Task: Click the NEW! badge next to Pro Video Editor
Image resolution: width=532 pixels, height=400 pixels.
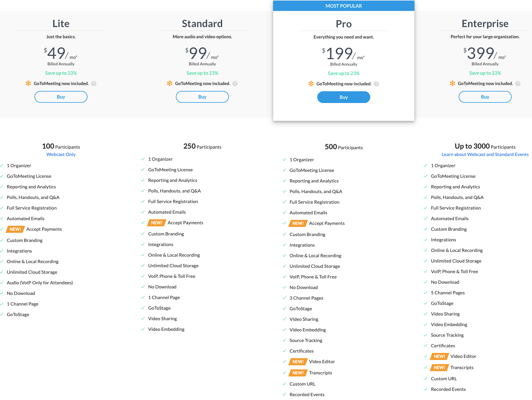Action: pyautogui.click(x=298, y=362)
